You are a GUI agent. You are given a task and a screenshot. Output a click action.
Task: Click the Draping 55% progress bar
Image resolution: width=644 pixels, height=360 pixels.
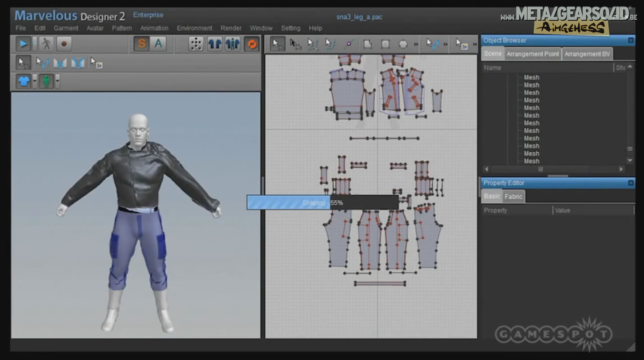click(322, 202)
